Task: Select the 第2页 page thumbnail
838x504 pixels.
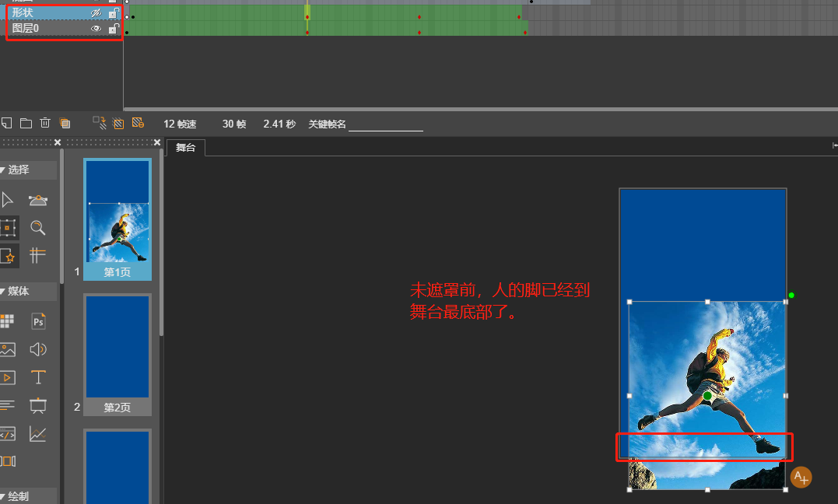Action: (x=117, y=355)
